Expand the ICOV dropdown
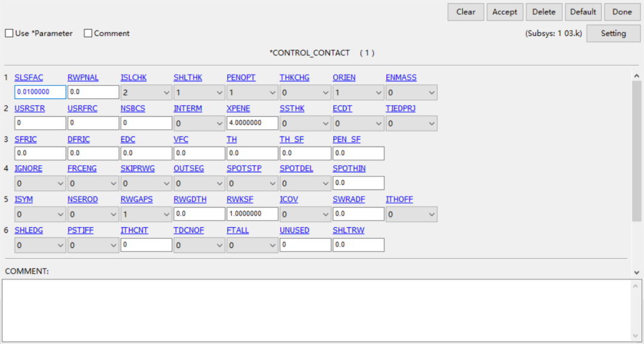Viewport: 644px width, 344px height. [305, 214]
